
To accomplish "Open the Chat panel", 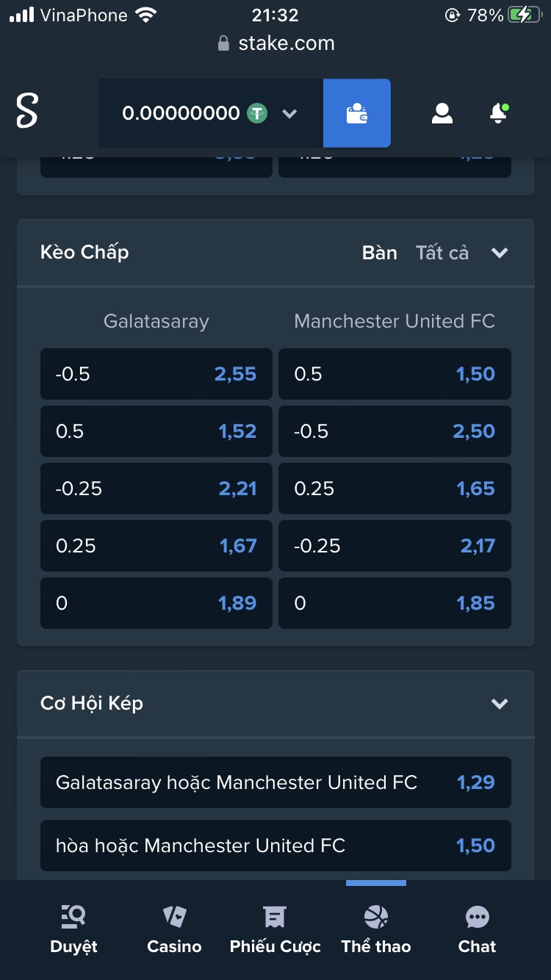I will point(477,929).
